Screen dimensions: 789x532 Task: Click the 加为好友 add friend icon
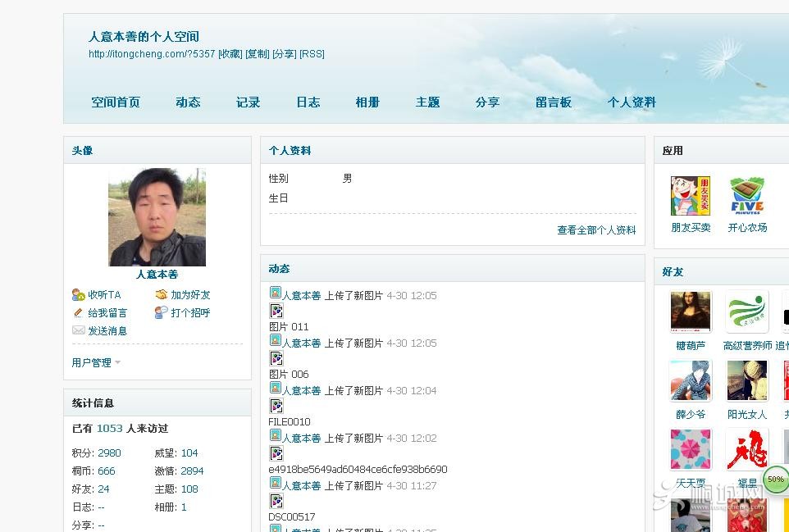[x=162, y=295]
